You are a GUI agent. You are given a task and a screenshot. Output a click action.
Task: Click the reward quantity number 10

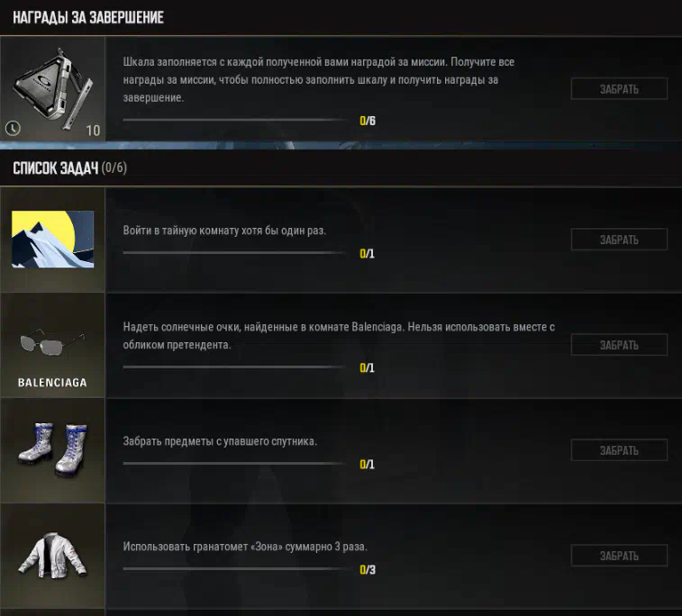point(93,131)
